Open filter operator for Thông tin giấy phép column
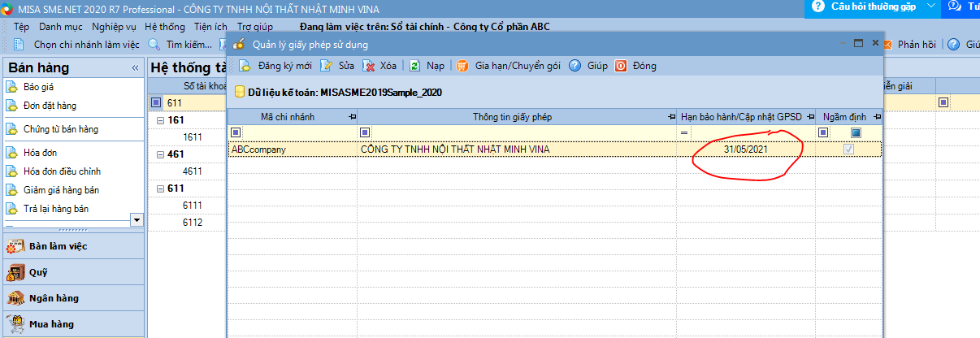Viewport: 980px width, 338px height. click(x=365, y=132)
